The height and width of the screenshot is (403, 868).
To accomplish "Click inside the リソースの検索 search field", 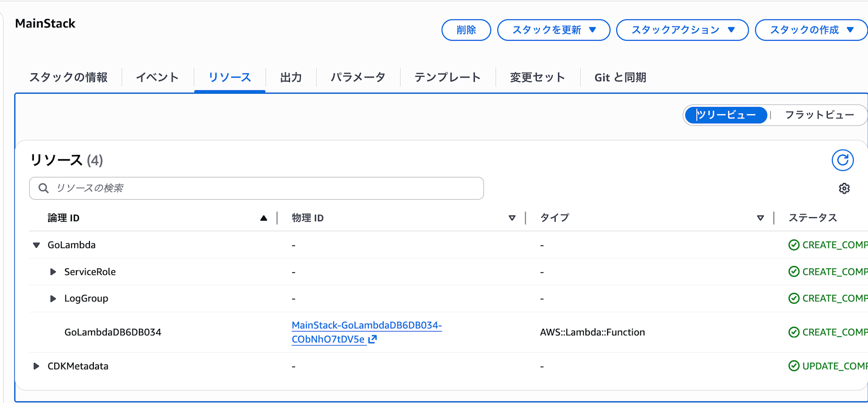I will [x=217, y=188].
